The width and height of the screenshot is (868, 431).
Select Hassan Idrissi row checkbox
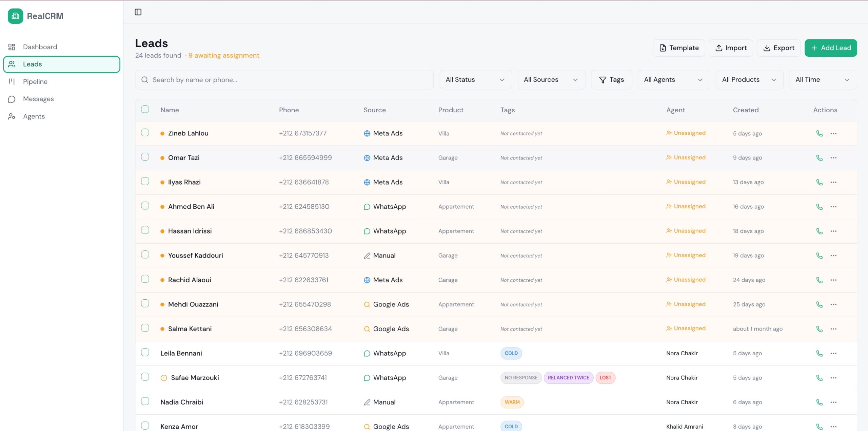pyautogui.click(x=145, y=230)
